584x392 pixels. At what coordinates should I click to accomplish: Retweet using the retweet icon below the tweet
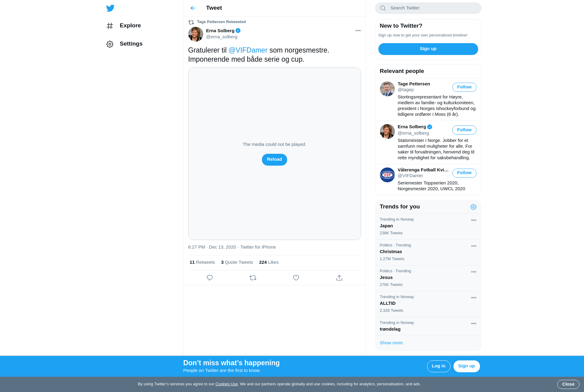coord(253,278)
